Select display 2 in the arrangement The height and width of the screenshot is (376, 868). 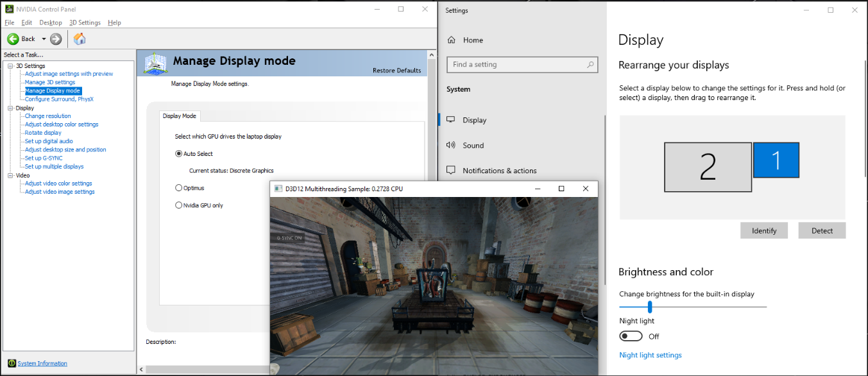(x=708, y=167)
